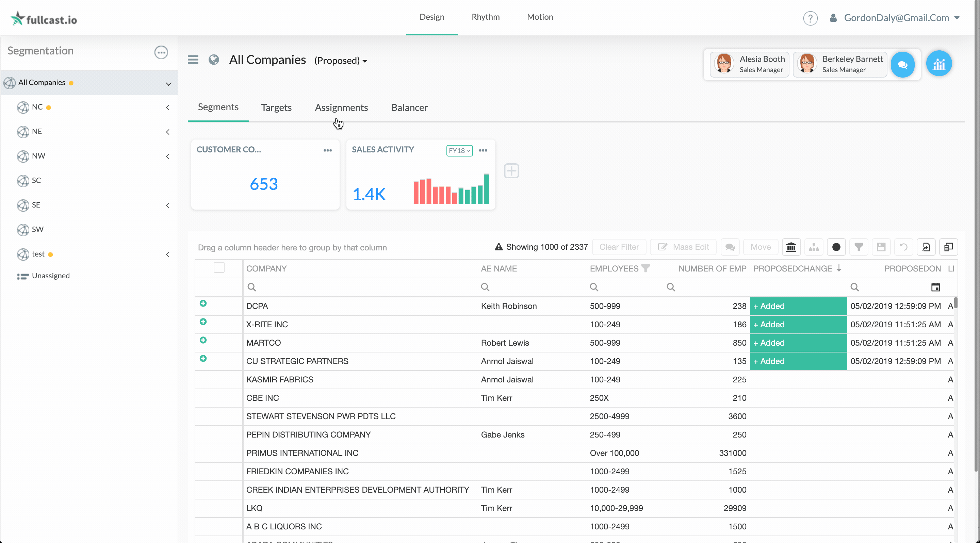Click the green plus icon on MARTCO row

(x=203, y=340)
